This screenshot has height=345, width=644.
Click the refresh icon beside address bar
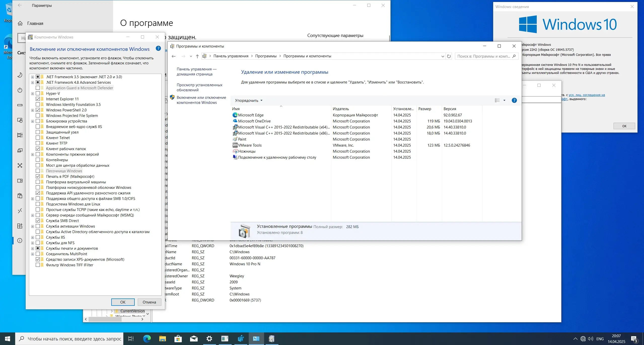[449, 56]
